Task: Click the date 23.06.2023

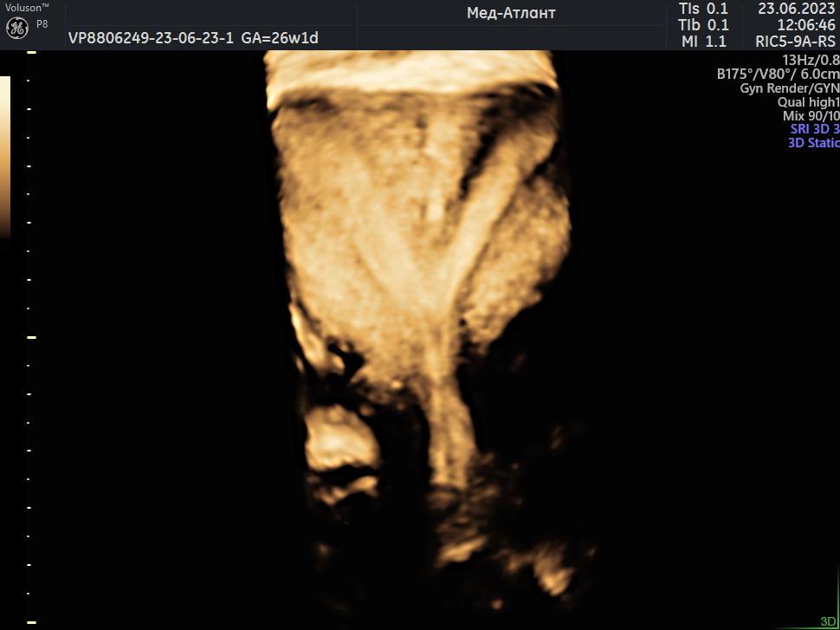Action: point(797,9)
